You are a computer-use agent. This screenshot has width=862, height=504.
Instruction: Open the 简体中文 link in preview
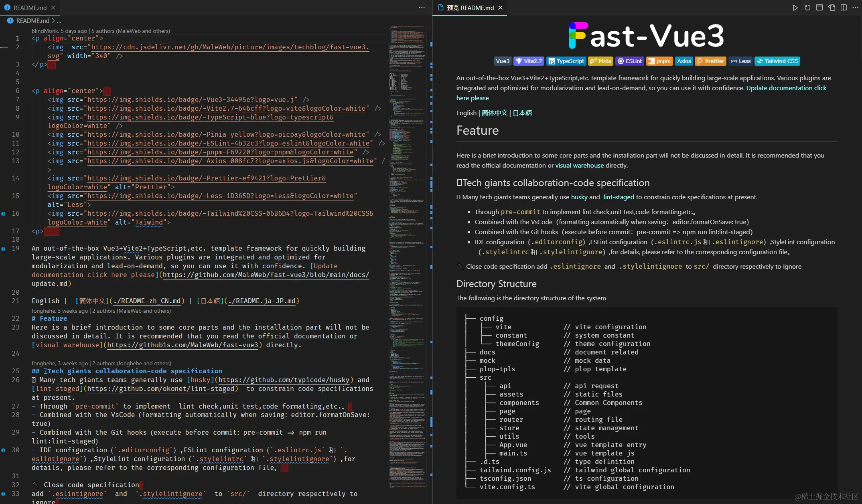(494, 113)
